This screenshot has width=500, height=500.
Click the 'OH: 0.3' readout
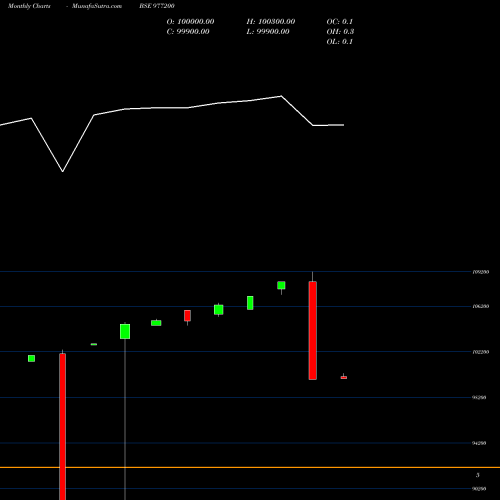tap(340, 32)
